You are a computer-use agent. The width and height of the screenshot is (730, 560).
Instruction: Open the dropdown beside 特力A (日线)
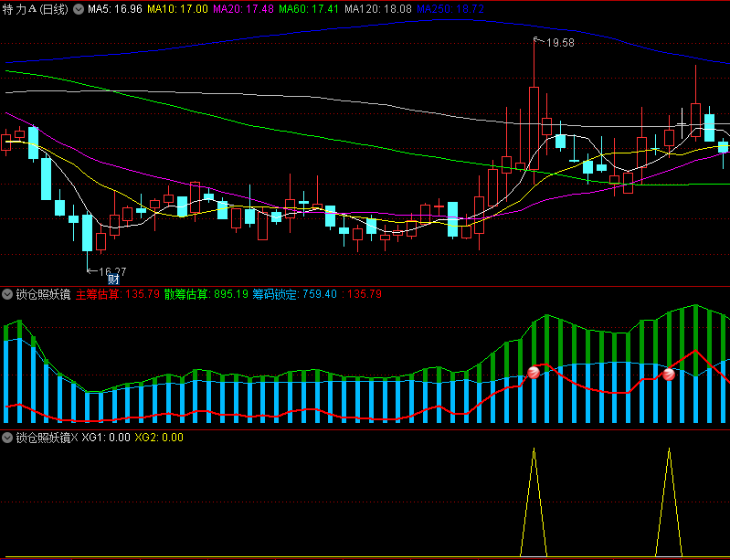[79, 9]
